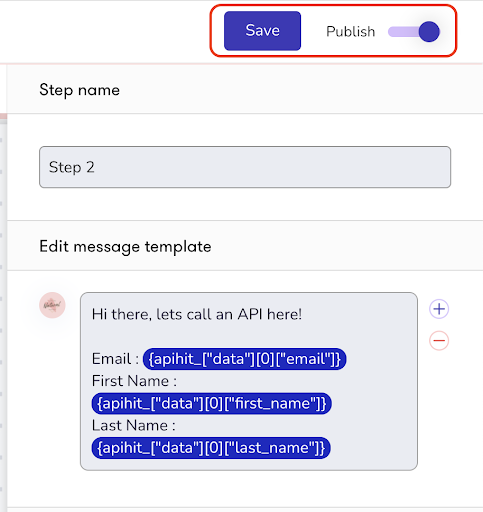The image size is (483, 512).
Task: Click the Publish toggle knob
Action: [429, 32]
